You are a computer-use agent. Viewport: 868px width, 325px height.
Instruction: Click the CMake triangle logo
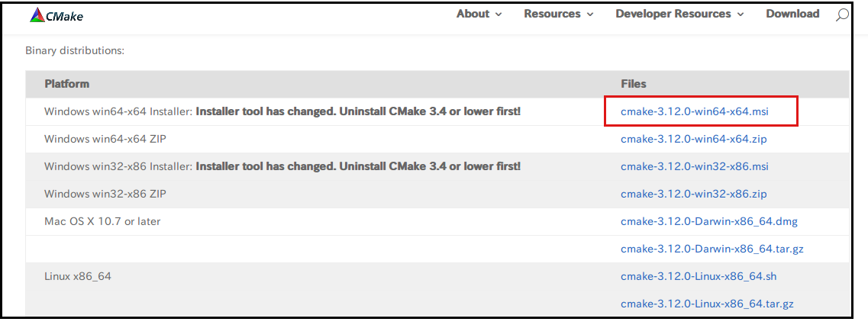37,14
